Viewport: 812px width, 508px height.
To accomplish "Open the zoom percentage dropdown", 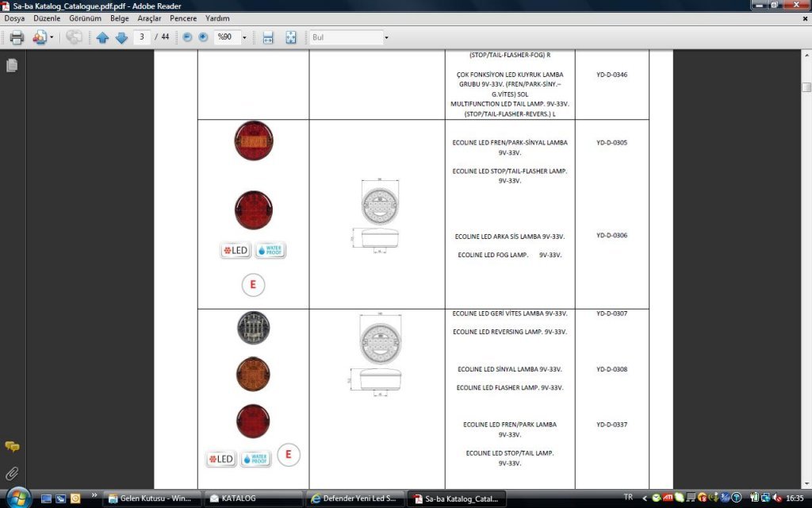I will pos(243,37).
